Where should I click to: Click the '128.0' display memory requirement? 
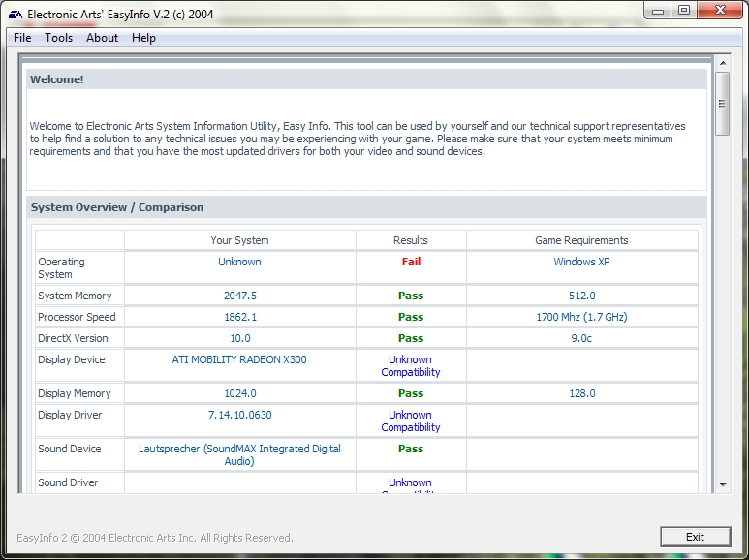pyautogui.click(x=581, y=393)
